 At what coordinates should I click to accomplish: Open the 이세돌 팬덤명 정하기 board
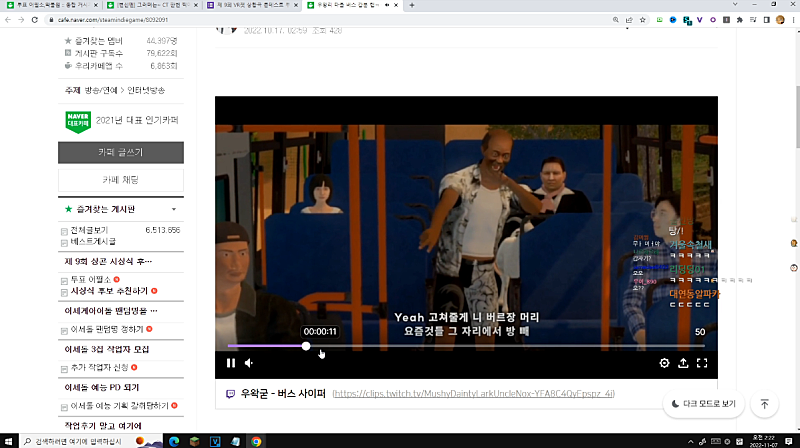click(107, 330)
